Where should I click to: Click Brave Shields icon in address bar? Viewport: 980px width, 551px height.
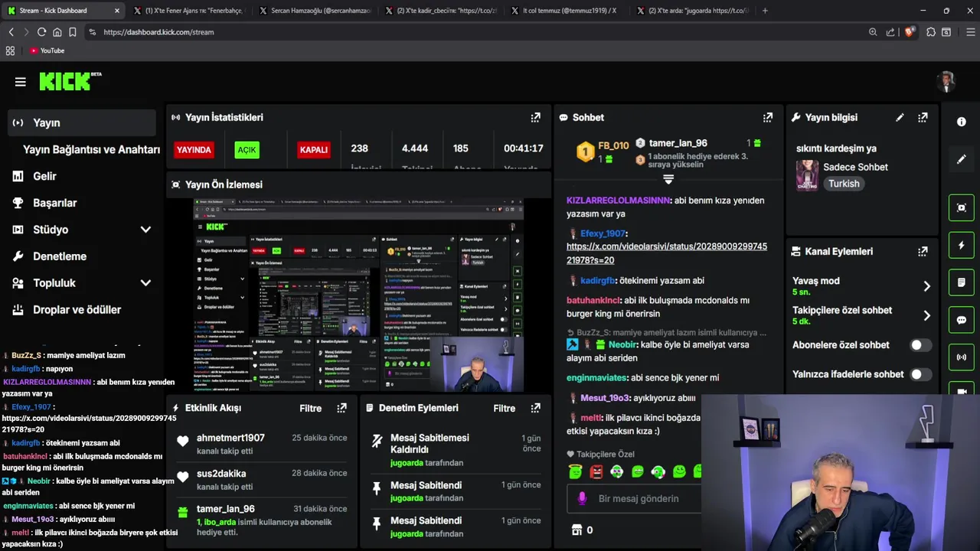pyautogui.click(x=910, y=32)
